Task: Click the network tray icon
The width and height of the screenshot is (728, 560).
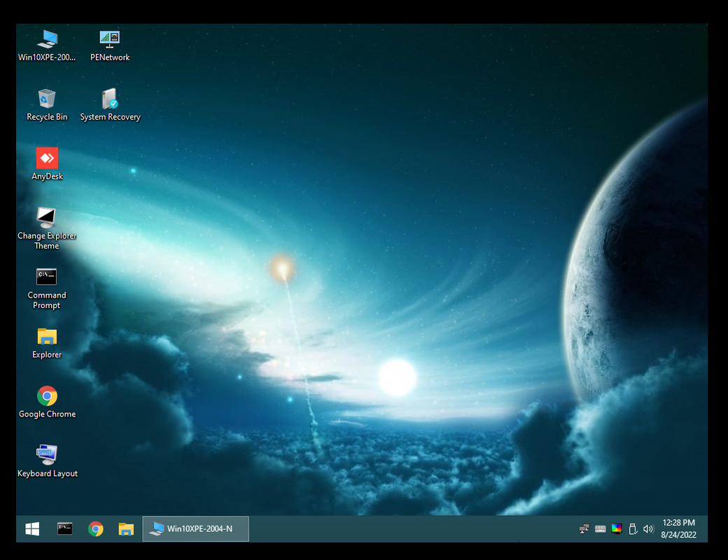Action: (584, 528)
